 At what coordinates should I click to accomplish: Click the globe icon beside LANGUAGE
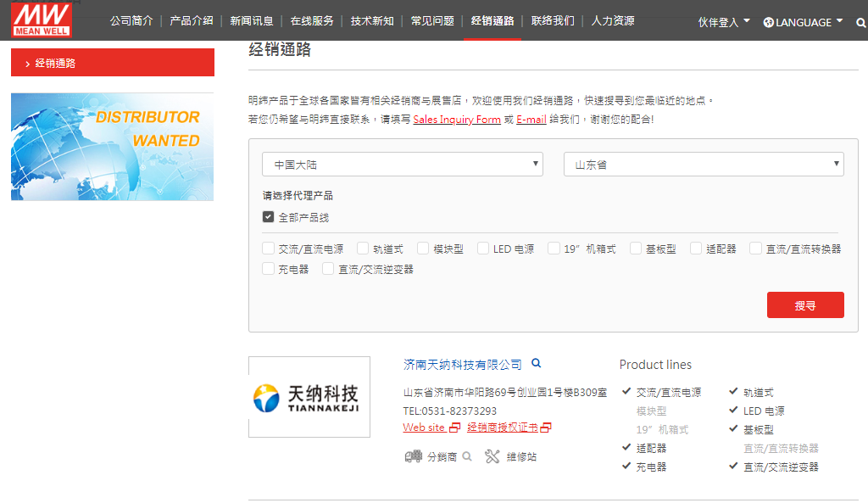[x=769, y=22]
